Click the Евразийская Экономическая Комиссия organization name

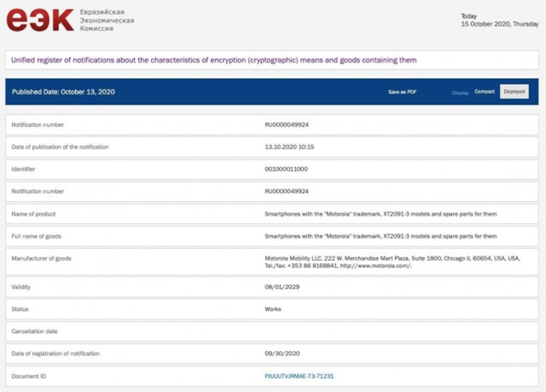[x=106, y=20]
